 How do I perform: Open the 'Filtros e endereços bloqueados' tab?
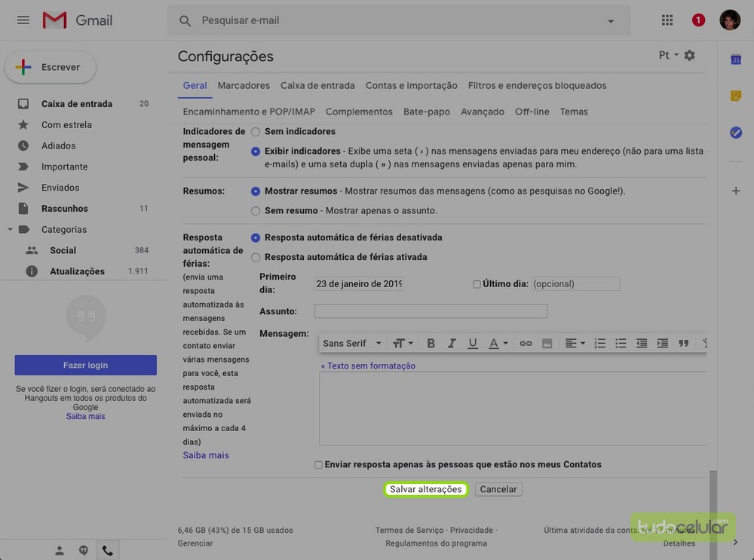point(537,85)
